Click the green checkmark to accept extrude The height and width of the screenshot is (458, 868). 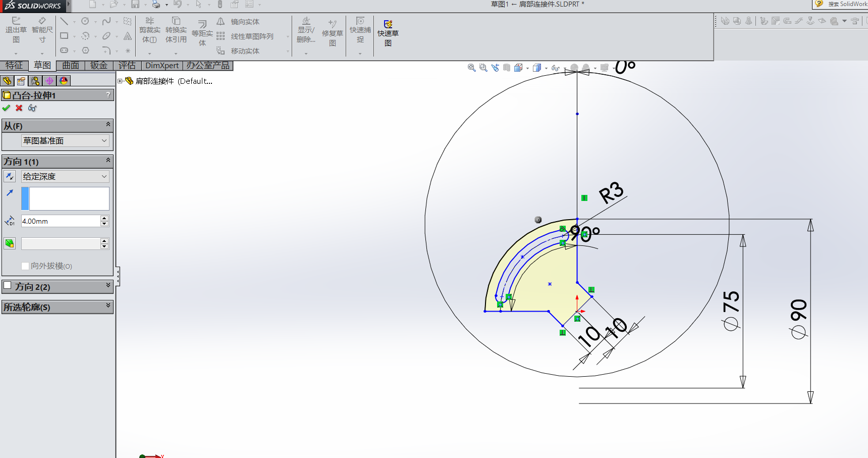coord(6,108)
